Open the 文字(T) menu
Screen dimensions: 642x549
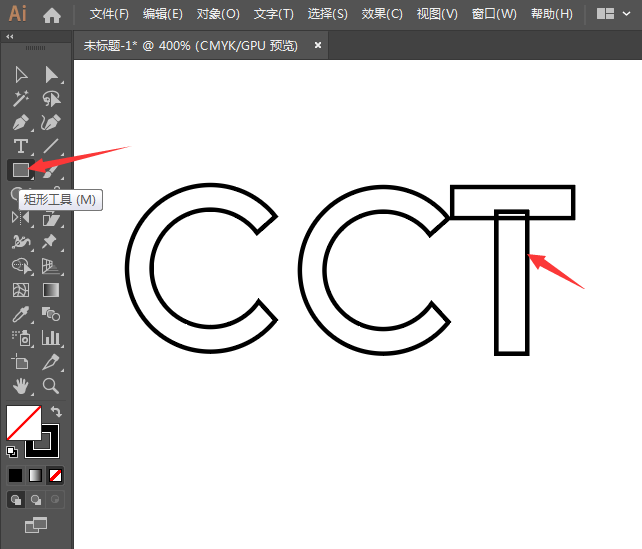pos(274,14)
